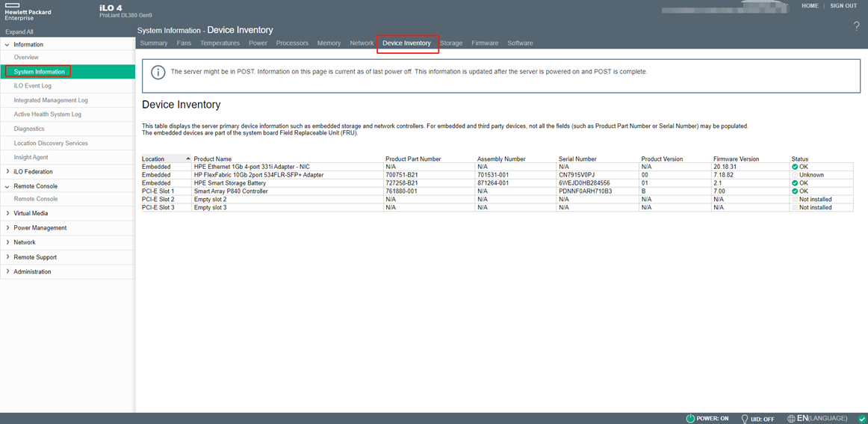Expand the iLO Federation section
Image resolution: width=868 pixels, height=424 pixels.
coord(7,172)
